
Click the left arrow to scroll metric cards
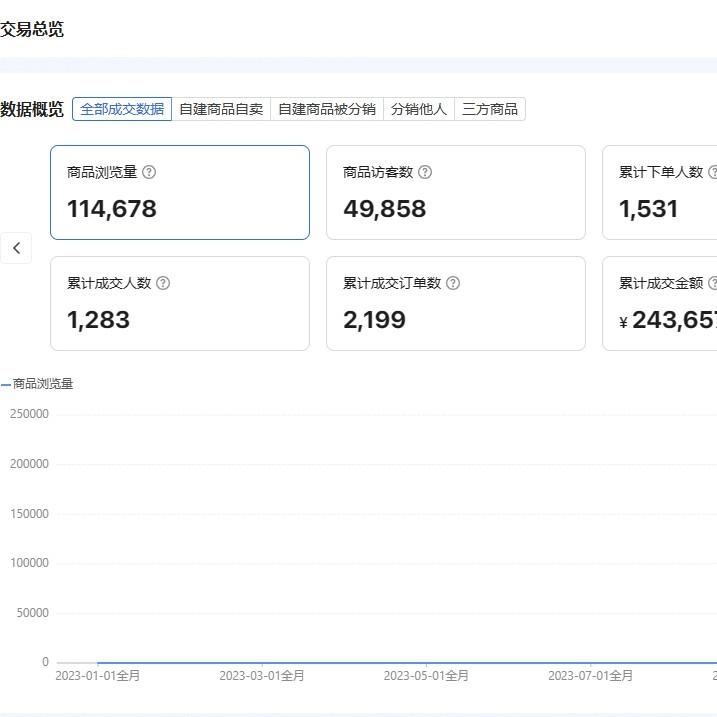pyautogui.click(x=16, y=248)
